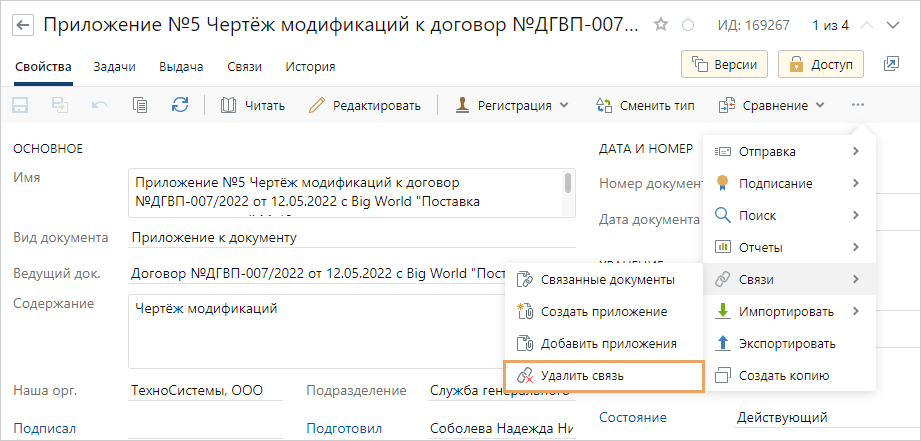
Task: Click the copy document icon in toolbar
Action: (140, 105)
